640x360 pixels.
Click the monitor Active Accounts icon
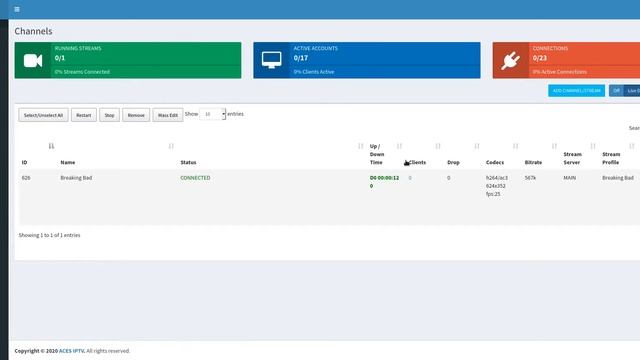(271, 60)
